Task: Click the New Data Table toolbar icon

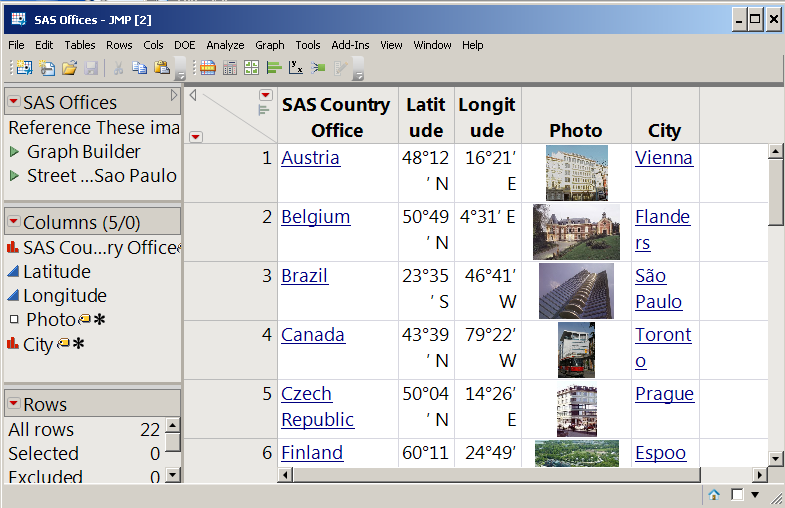Action: pyautogui.click(x=22, y=68)
